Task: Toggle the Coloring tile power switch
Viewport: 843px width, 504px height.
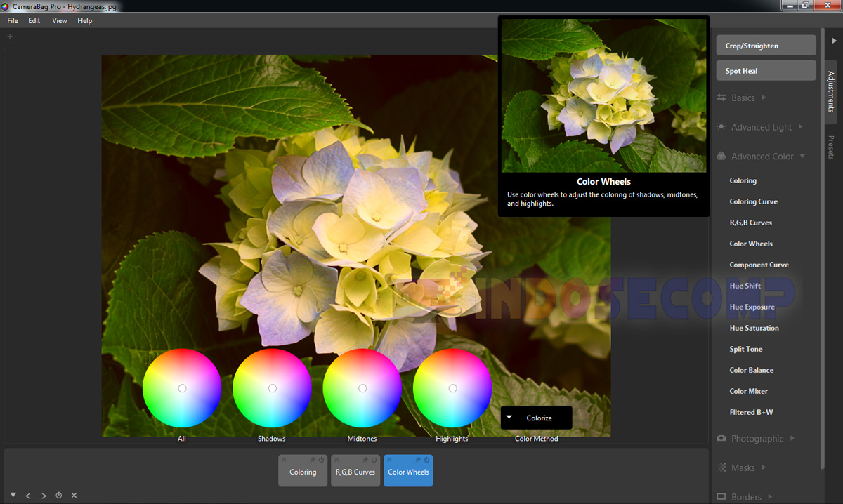Action: 320,459
